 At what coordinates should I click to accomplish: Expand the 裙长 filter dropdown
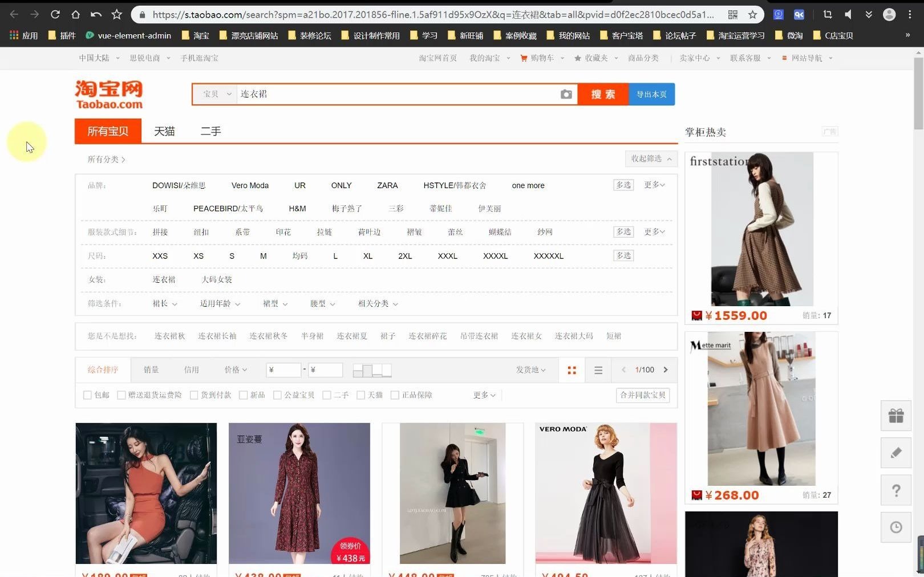click(x=165, y=304)
